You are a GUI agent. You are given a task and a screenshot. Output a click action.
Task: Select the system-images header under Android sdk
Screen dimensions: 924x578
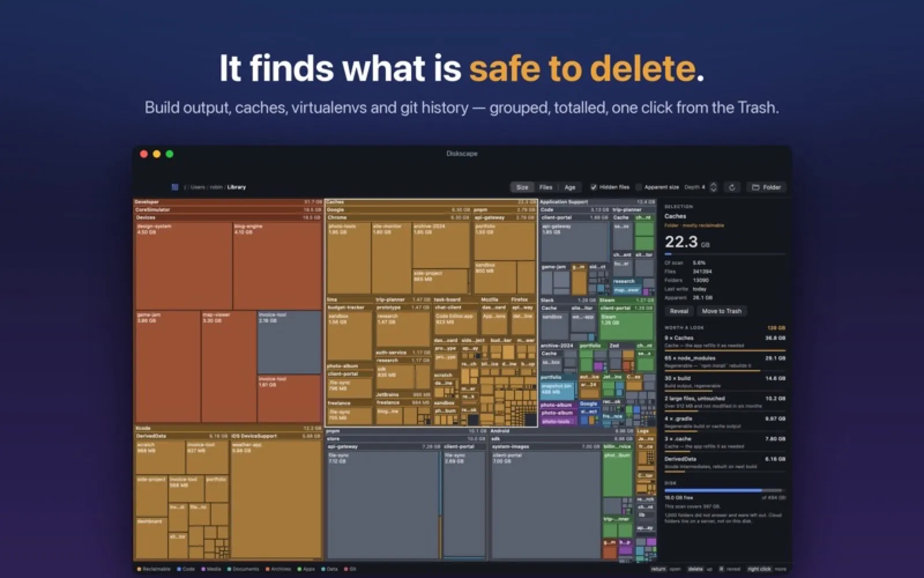(x=546, y=447)
